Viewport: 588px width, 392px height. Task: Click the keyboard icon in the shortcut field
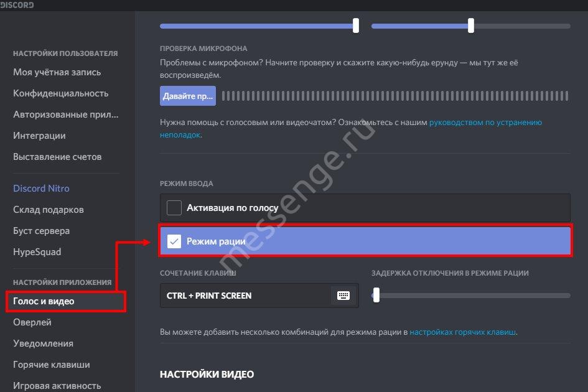pyautogui.click(x=343, y=296)
